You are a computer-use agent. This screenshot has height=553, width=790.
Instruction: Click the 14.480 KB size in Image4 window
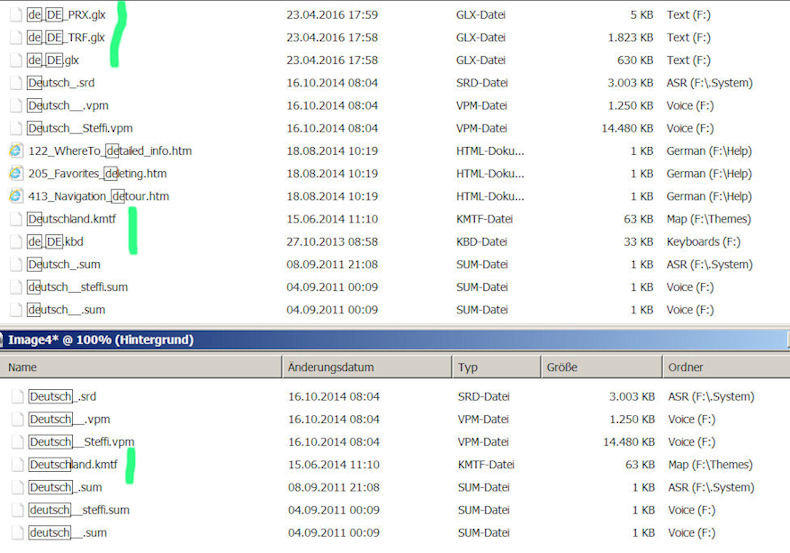(629, 442)
